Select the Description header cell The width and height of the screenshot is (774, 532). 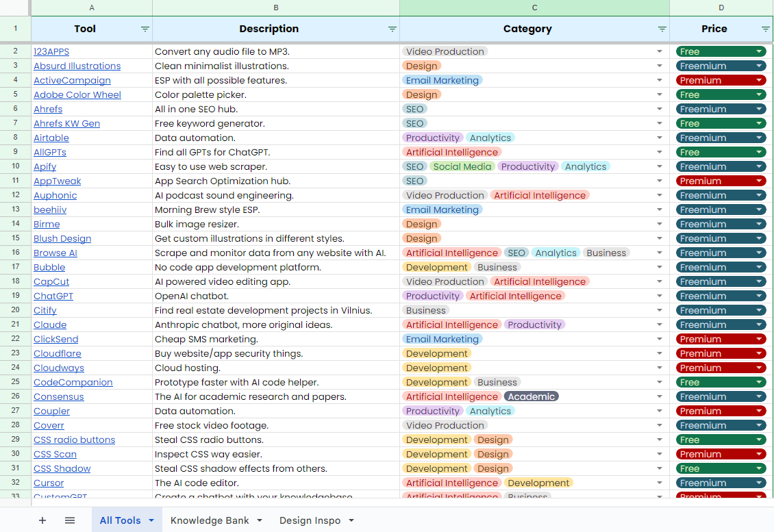pos(276,29)
